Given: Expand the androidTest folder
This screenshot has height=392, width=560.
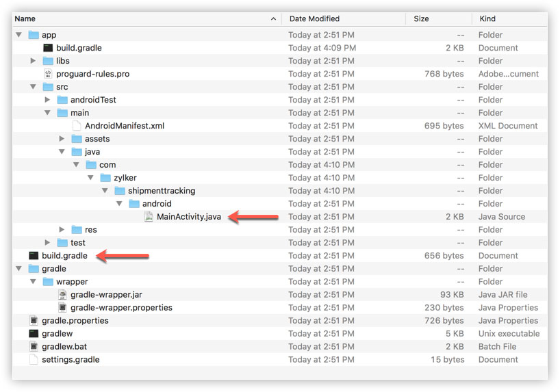Looking at the screenshot, I should 47,100.
